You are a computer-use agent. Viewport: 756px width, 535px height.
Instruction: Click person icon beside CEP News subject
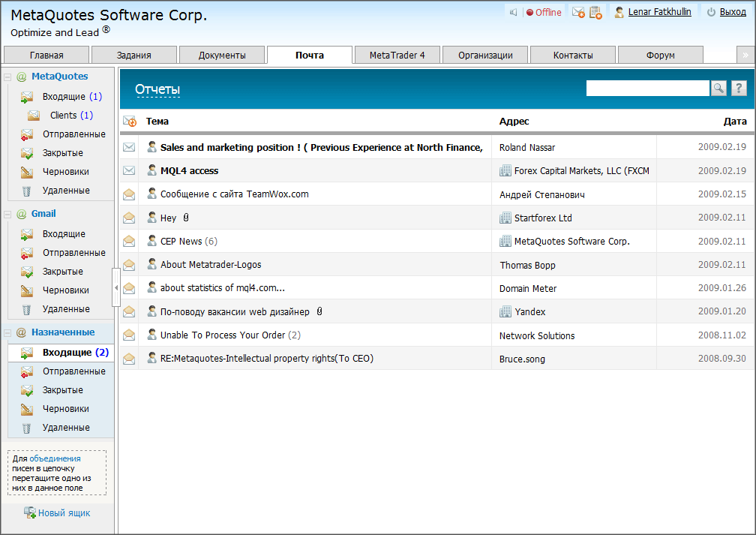point(151,240)
